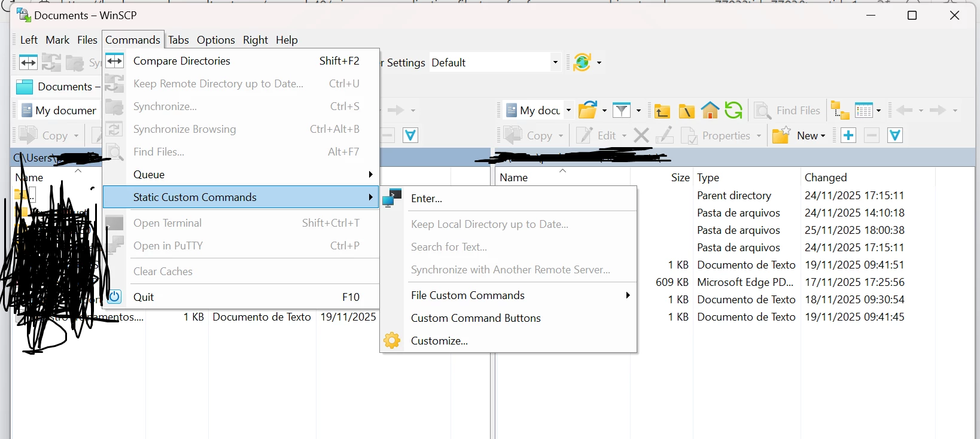The image size is (980, 439).
Task: Choose Enter... custom command
Action: pyautogui.click(x=509, y=199)
